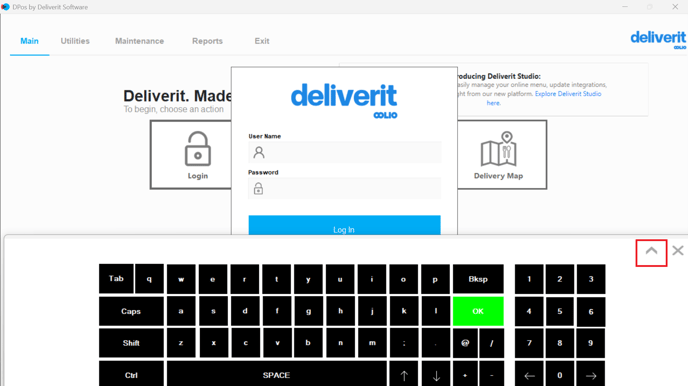The height and width of the screenshot is (386, 688).
Task: Close the on-screen keyboard panel
Action: point(678,250)
